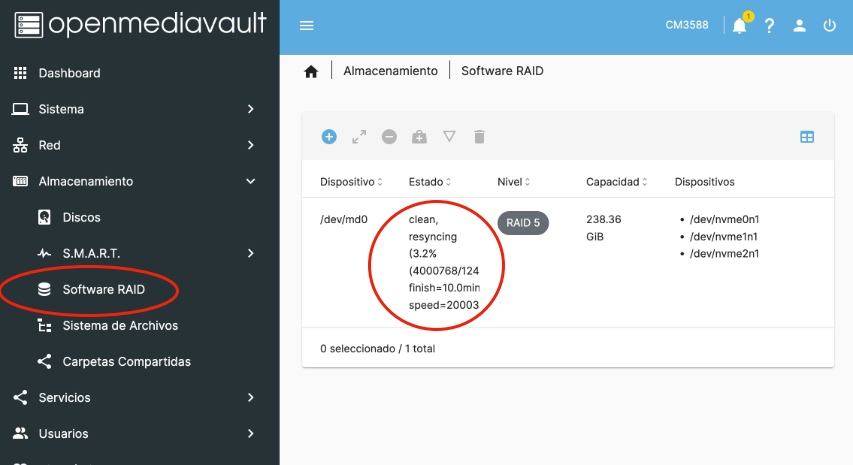Image resolution: width=853 pixels, height=465 pixels.
Task: Click the Discos disk icon
Action: (x=44, y=218)
